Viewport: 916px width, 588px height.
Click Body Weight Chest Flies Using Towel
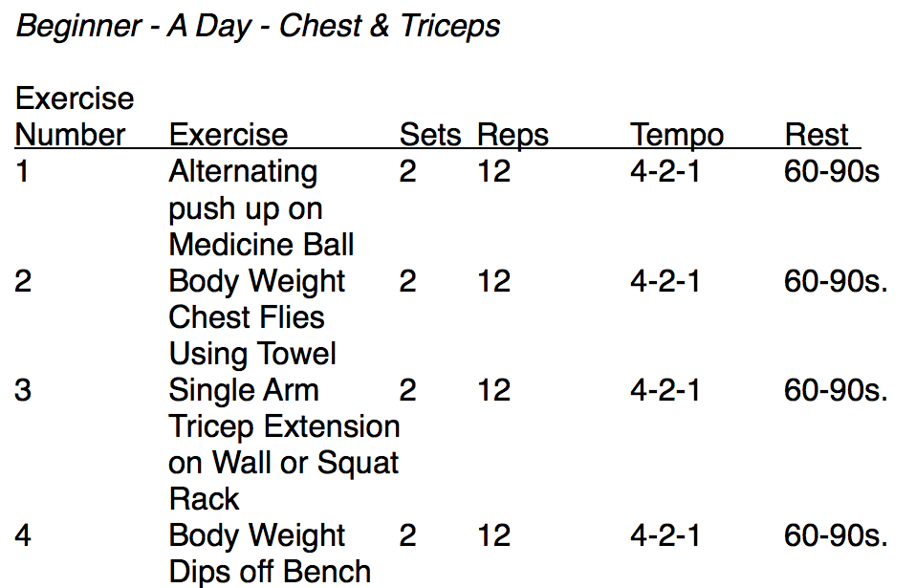pos(256,317)
